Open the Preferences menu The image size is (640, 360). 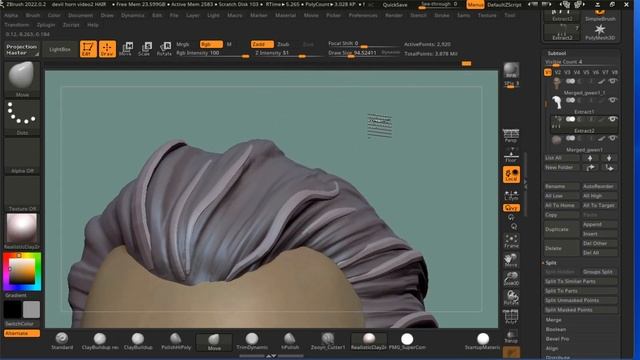coord(363,15)
